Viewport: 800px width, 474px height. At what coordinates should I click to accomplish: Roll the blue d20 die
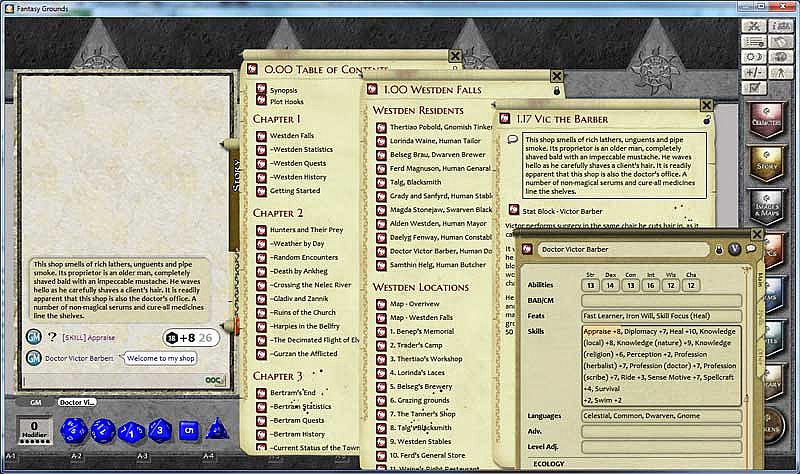74,430
